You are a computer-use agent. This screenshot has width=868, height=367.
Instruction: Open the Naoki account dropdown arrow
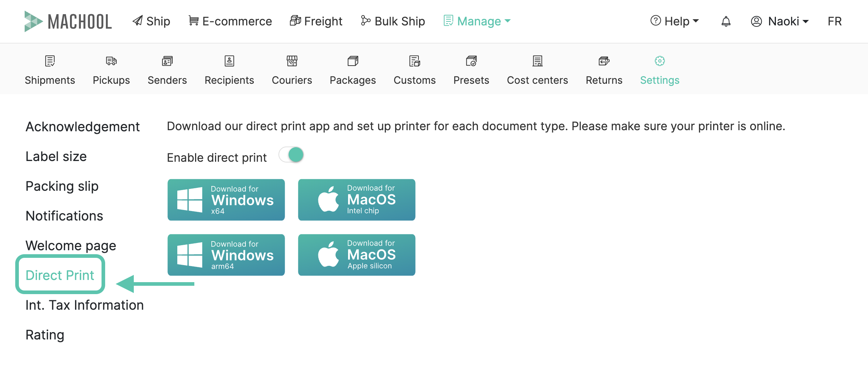pyautogui.click(x=806, y=21)
